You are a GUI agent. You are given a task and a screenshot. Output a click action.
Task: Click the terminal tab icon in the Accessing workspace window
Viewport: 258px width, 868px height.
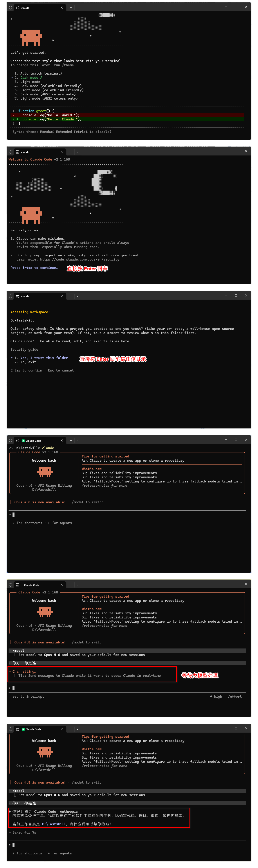17,296
